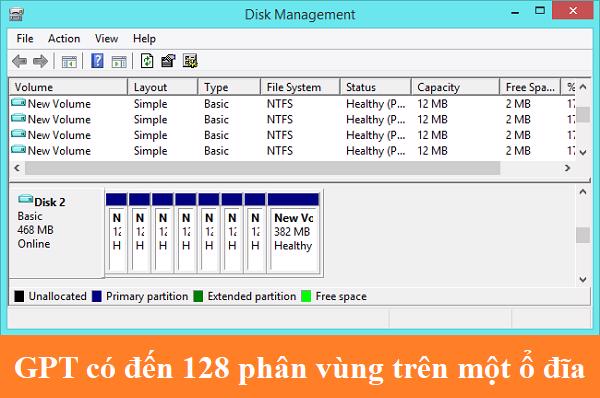The image size is (600, 398).
Task: Toggle the Show/Hide Console Tree icon
Action: (x=69, y=61)
